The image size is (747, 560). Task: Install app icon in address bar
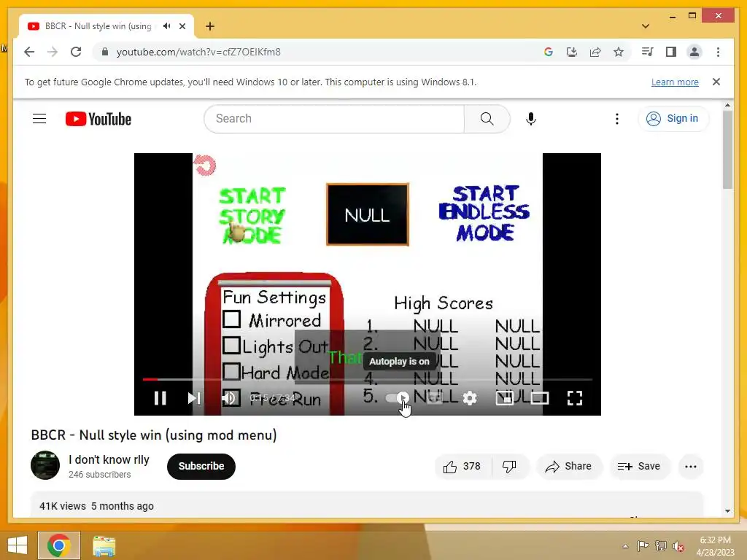tap(572, 52)
